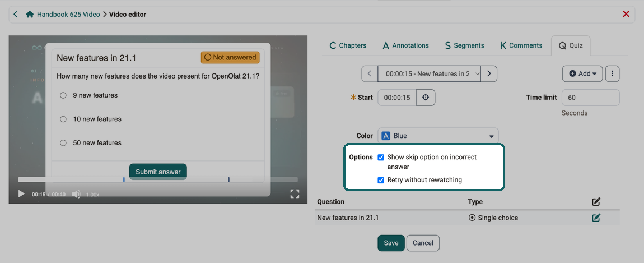Toggle Retry without rewatching checkbox
644x263 pixels.
381,180
